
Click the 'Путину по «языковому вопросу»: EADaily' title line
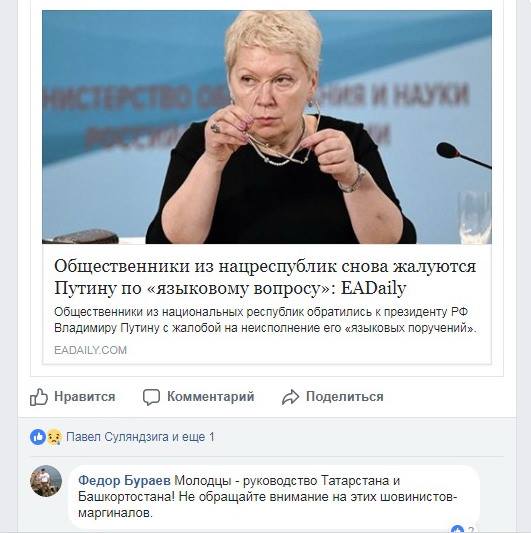tap(230, 288)
